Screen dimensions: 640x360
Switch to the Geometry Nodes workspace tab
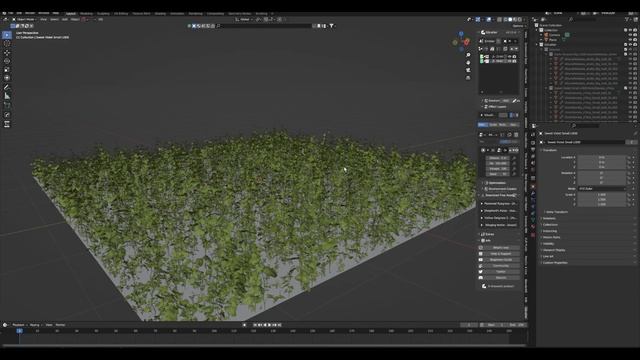[x=240, y=13]
